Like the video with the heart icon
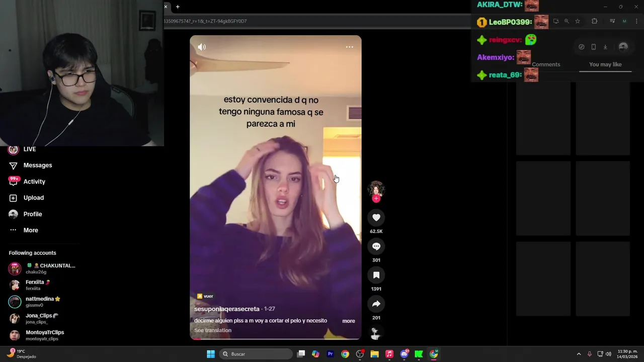 pos(376,217)
